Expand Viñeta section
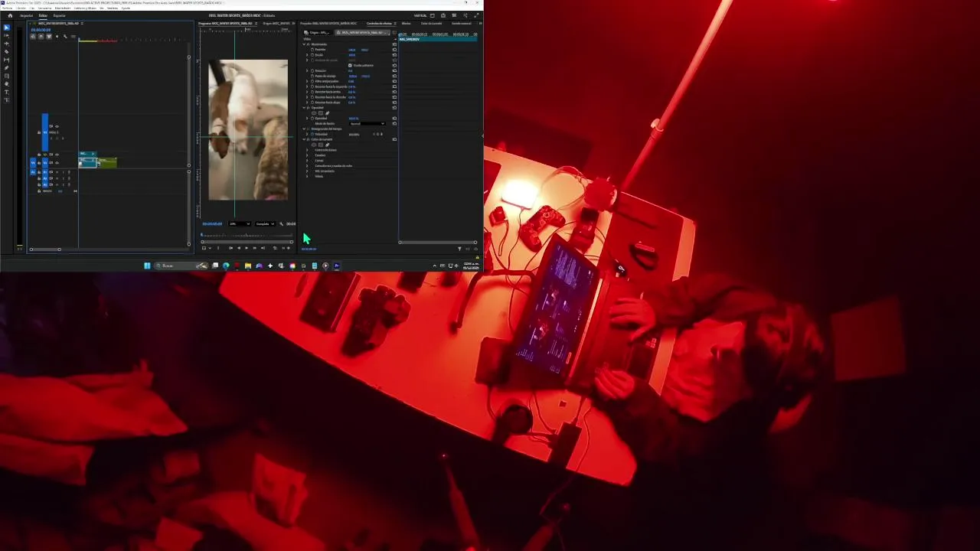This screenshot has height=551, width=980. pos(307,176)
